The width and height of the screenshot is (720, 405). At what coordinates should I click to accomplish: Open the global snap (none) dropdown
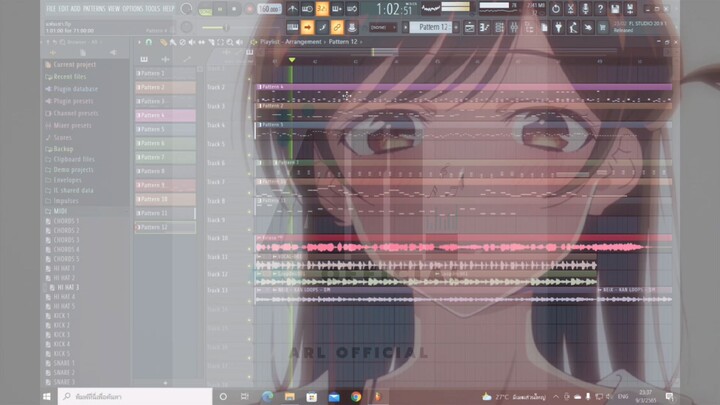(x=383, y=28)
